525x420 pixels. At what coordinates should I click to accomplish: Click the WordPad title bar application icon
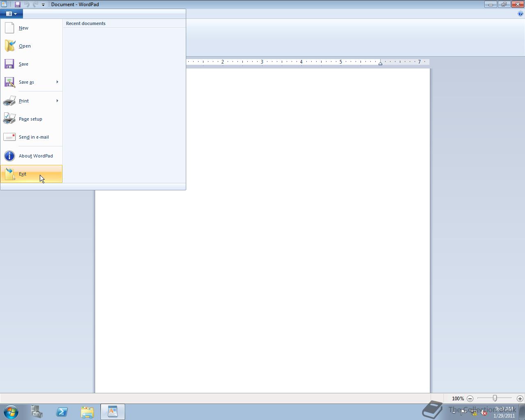coord(4,5)
